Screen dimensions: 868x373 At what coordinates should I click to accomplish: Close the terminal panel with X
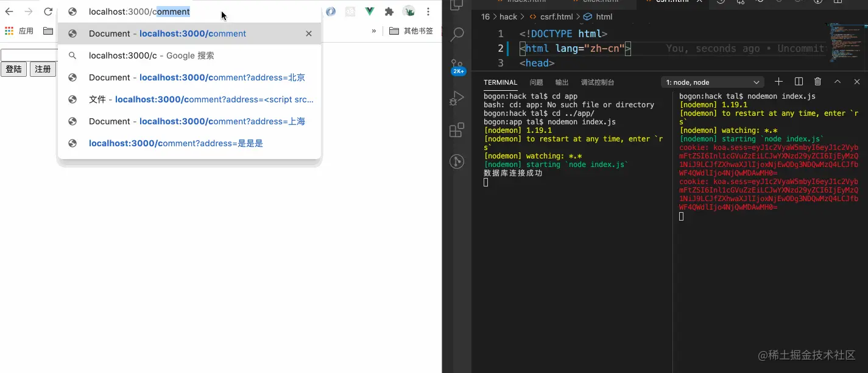[x=857, y=82]
